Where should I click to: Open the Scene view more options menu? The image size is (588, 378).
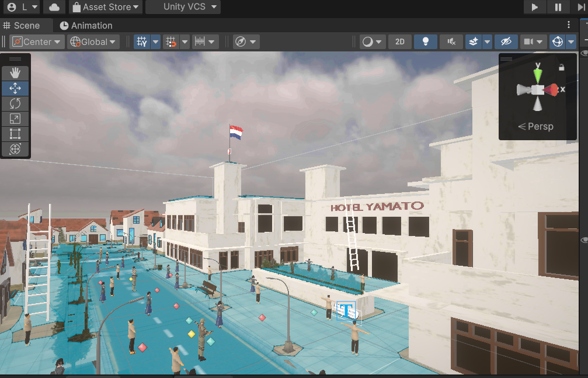[x=569, y=25]
